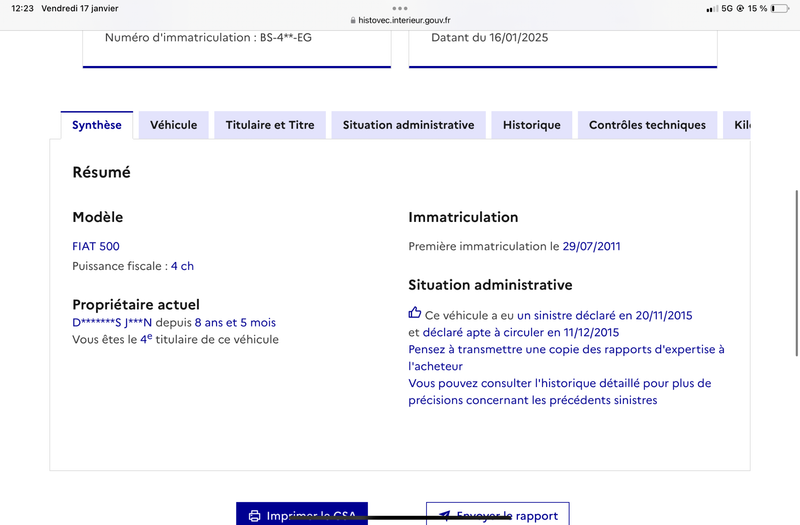Screen dimensions: 800x525
Task: Switch to Titulaire et Titre tab
Action: (270, 125)
